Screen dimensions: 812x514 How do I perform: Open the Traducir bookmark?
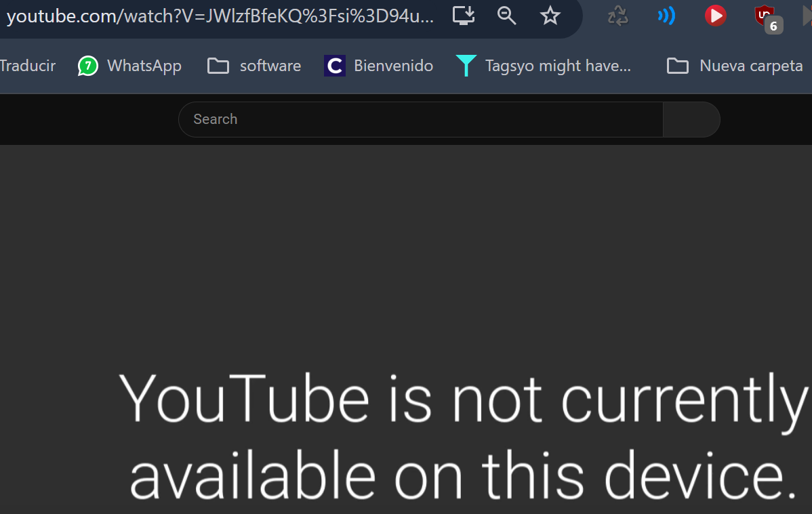(27, 66)
